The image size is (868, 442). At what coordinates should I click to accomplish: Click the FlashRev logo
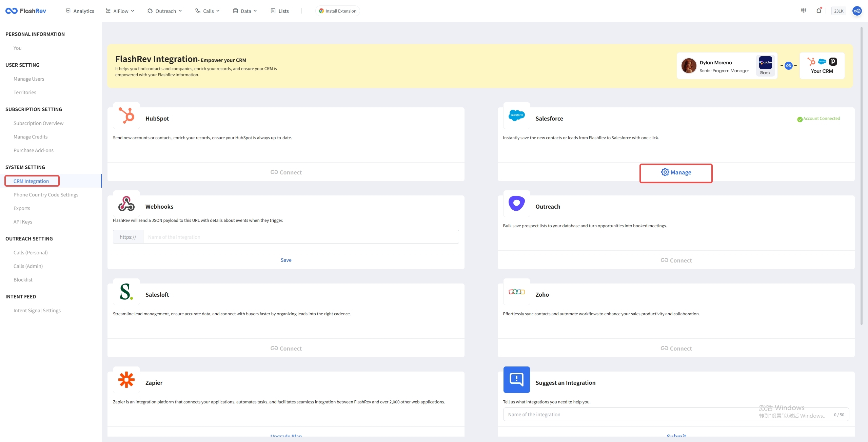pyautogui.click(x=26, y=11)
